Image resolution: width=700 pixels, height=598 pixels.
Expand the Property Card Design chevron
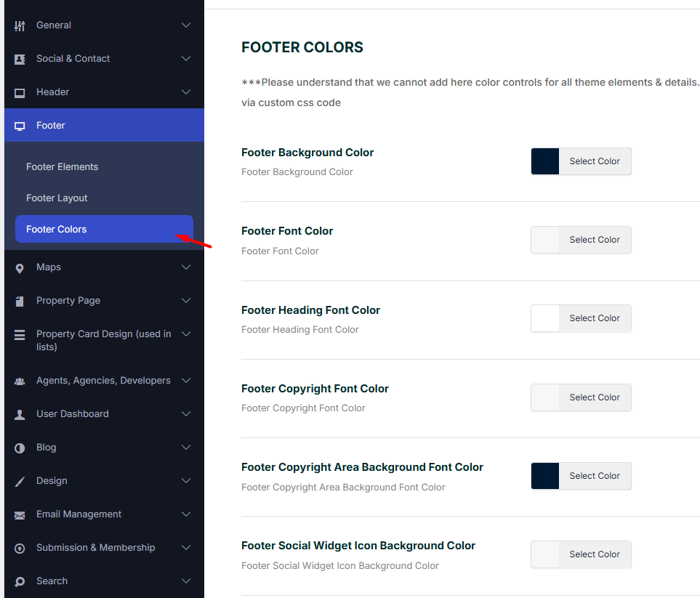(186, 334)
